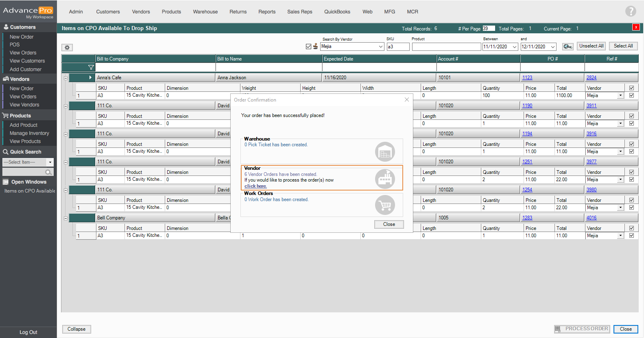Open the QuickBooks menu

coord(337,12)
